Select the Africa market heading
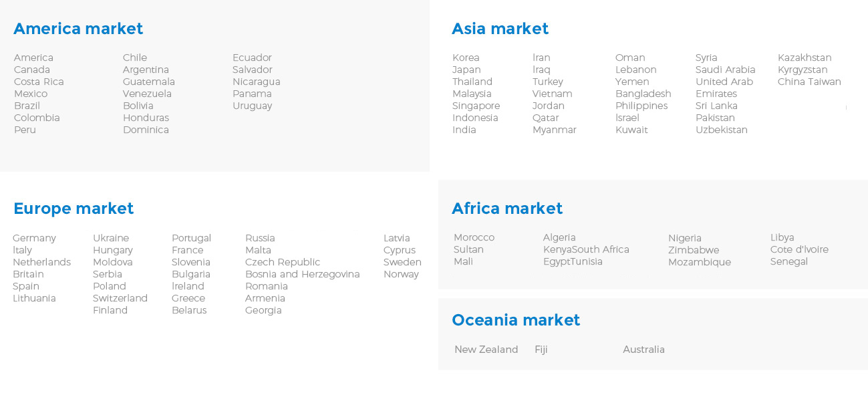 (x=507, y=209)
